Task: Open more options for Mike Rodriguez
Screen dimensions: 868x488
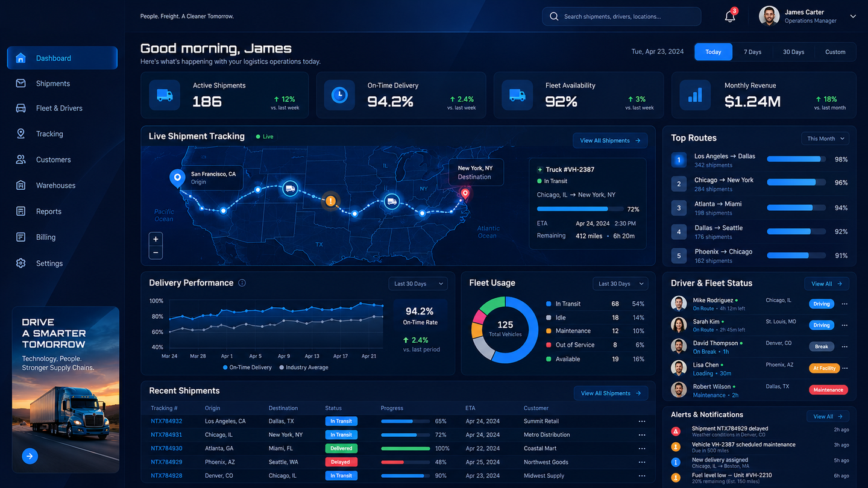Action: (844, 304)
